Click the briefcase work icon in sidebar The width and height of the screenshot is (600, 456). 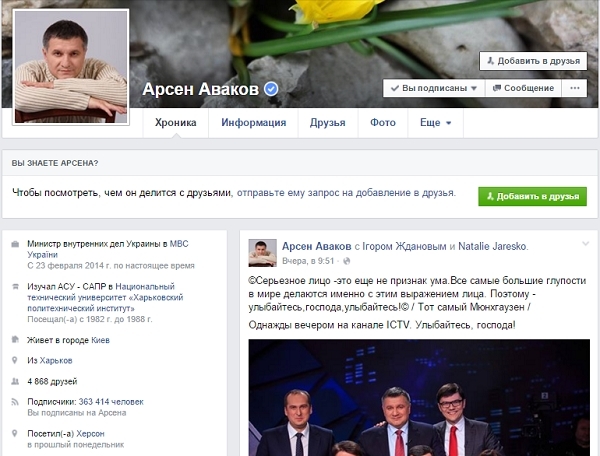coord(15,244)
